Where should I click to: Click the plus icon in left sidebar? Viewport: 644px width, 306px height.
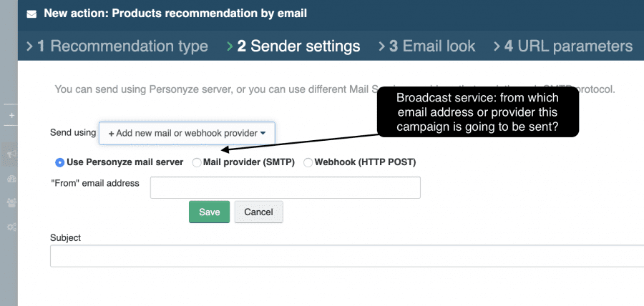click(11, 115)
